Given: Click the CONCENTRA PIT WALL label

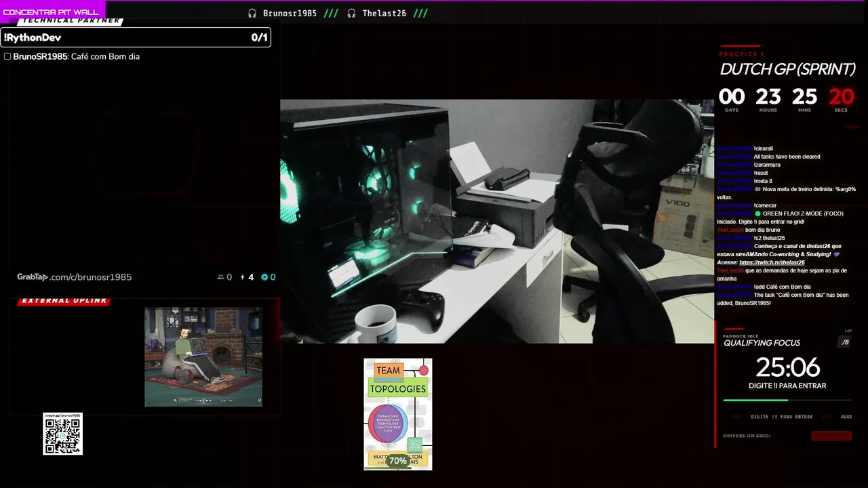Looking at the screenshot, I should point(51,12).
